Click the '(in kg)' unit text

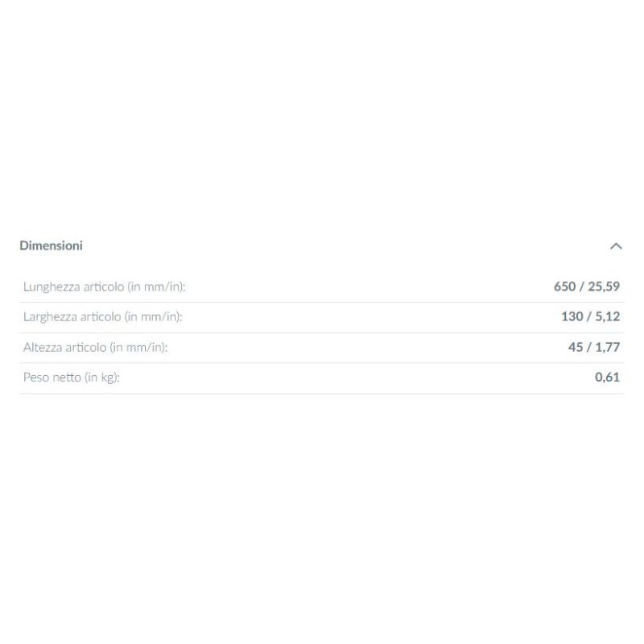(102, 377)
